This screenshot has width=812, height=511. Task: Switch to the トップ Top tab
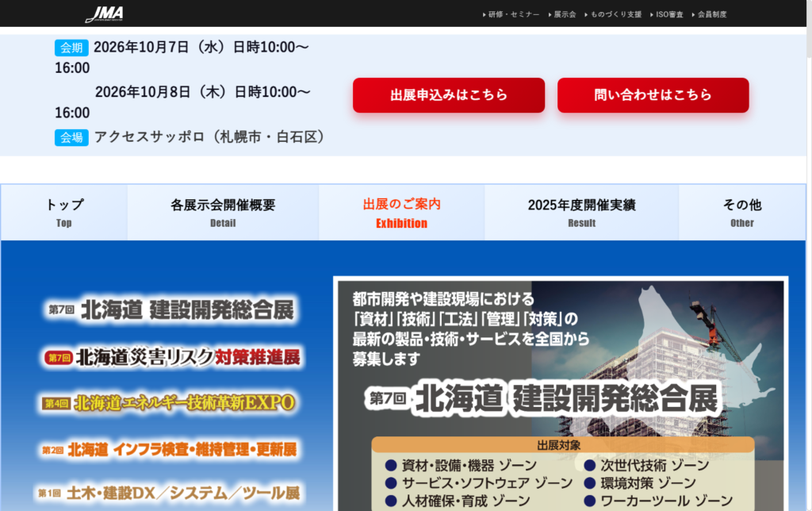64,212
